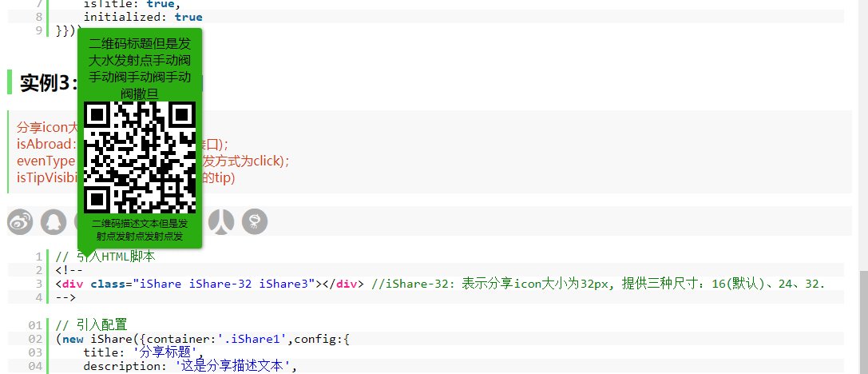Click the Douban share icon
Screen dimensions: 868x374
255,221
